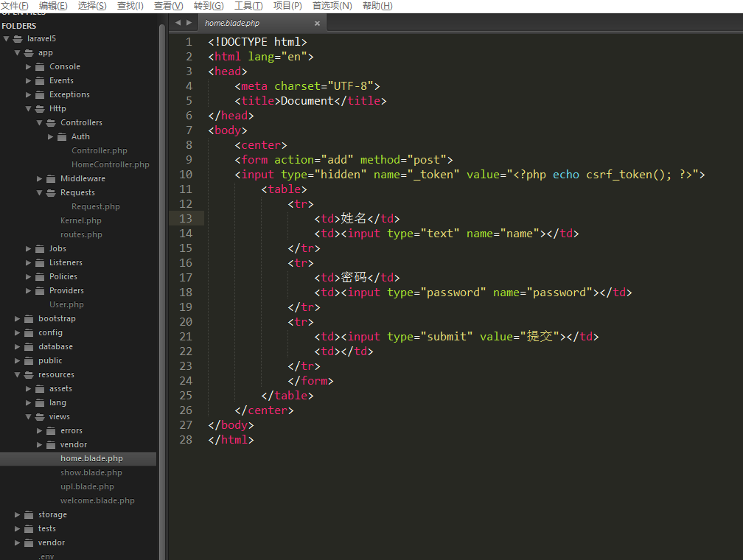The width and height of the screenshot is (743, 560).
Task: Open the 编辑(E) menu
Action: tap(53, 6)
